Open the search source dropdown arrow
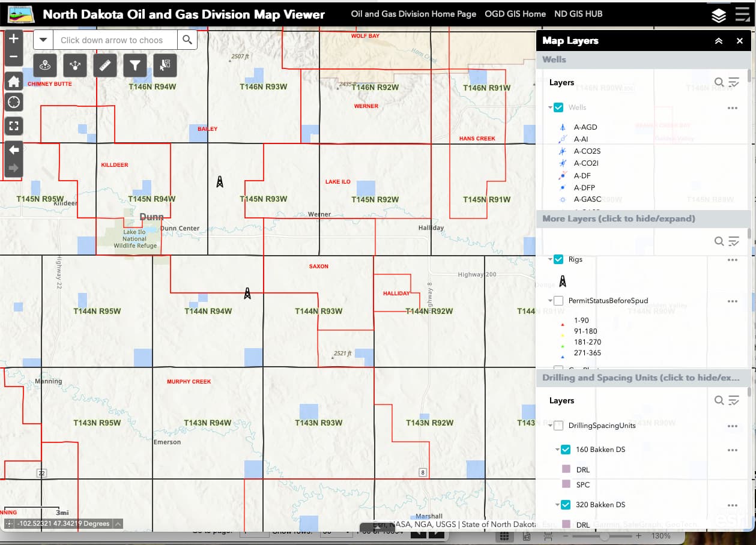 43,40
